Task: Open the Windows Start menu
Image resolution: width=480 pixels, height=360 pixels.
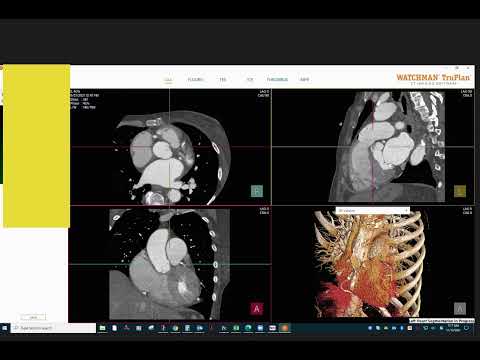Action: (x=5, y=328)
